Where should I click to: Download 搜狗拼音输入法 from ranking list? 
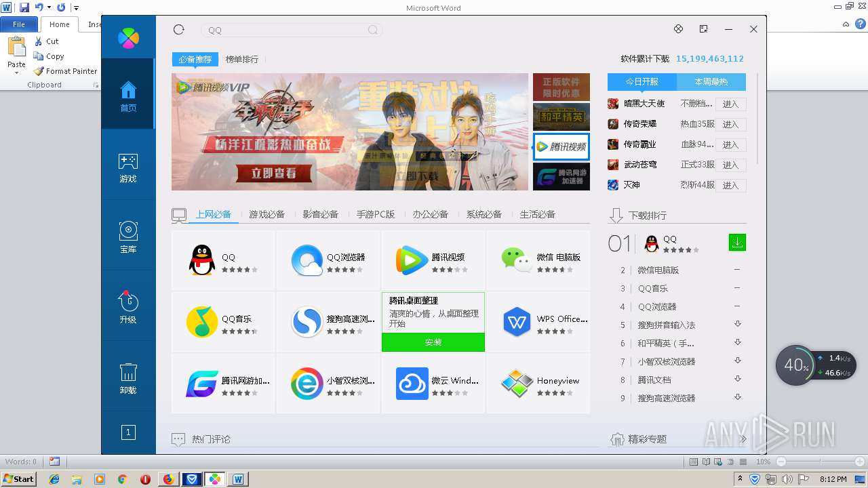point(738,324)
